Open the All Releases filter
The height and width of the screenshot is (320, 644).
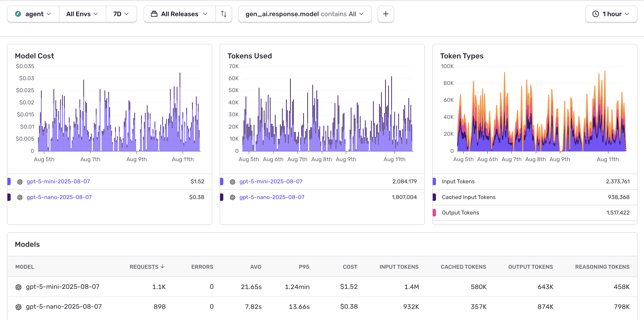click(180, 14)
